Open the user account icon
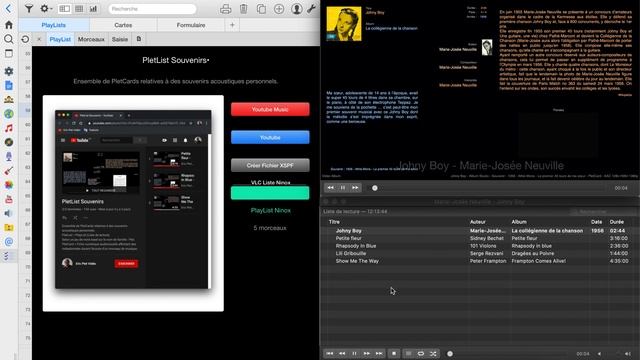Screen dimensions: 640x360 coord(297,9)
